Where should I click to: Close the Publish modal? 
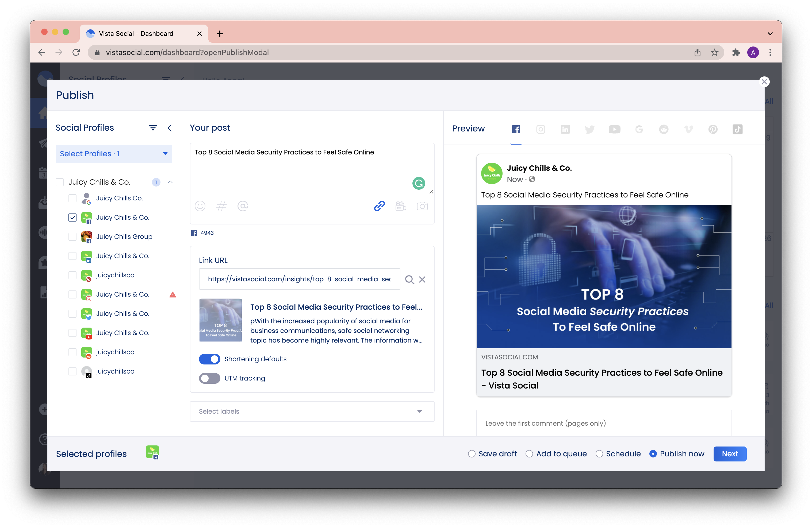(764, 82)
